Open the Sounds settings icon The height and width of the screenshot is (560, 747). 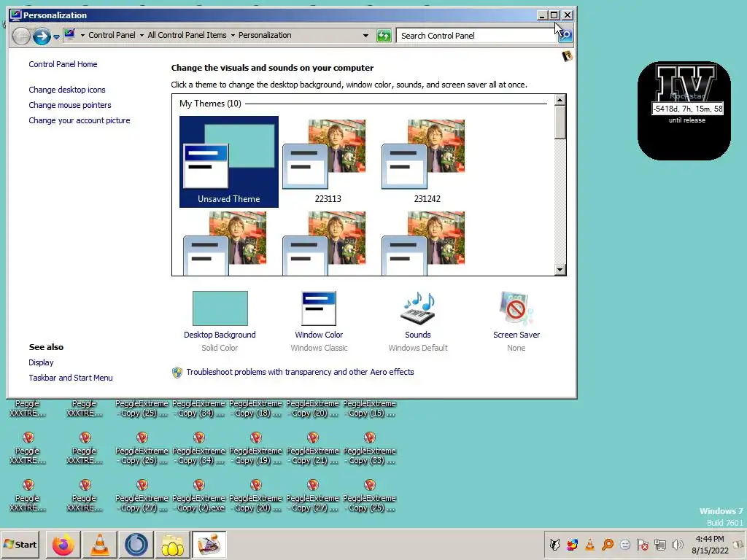418,308
